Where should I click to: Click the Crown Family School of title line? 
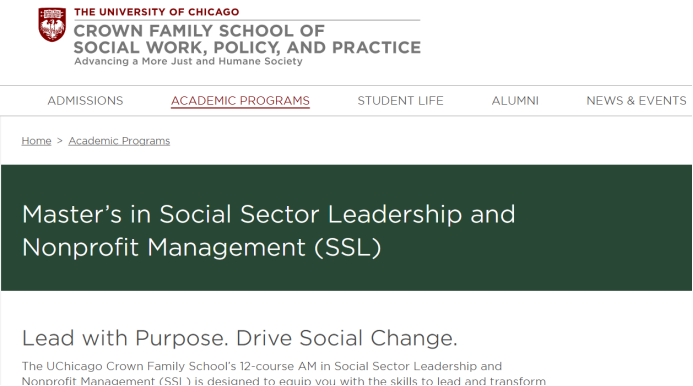click(x=199, y=31)
